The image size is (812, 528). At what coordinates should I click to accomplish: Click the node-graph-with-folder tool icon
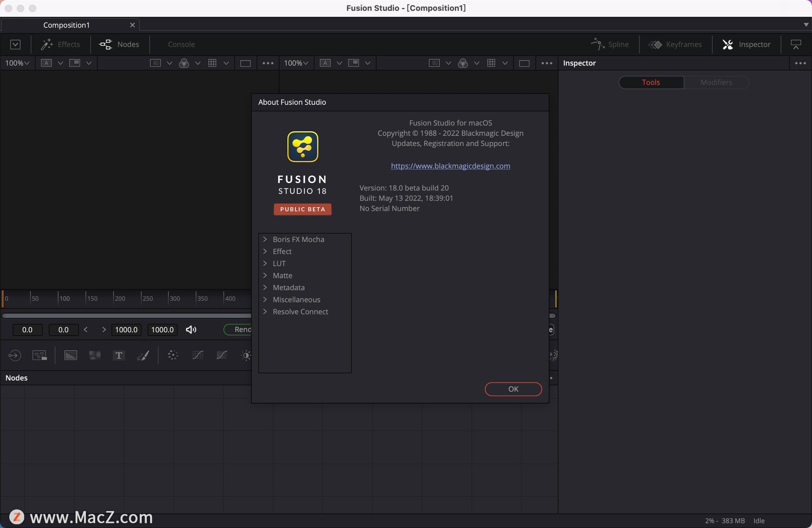[39, 355]
